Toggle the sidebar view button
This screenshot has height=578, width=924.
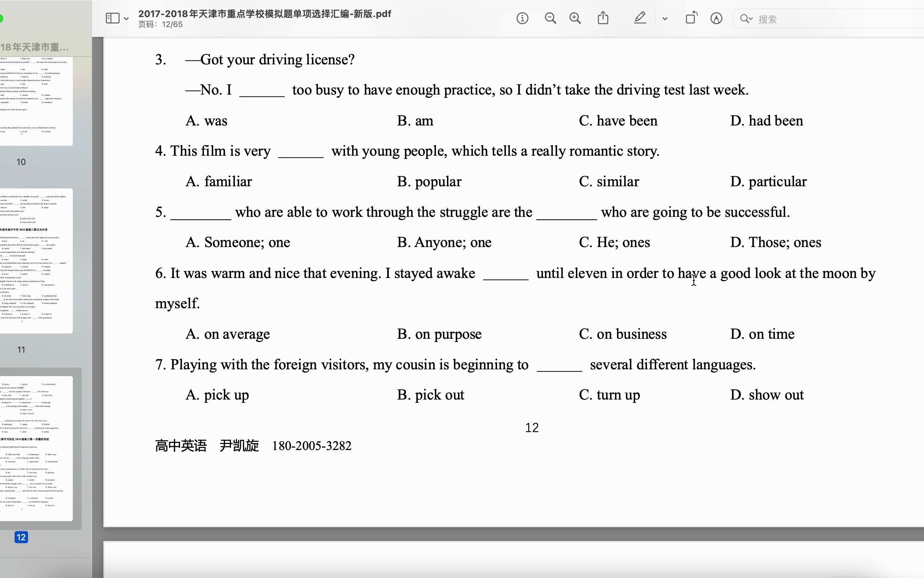tap(112, 18)
